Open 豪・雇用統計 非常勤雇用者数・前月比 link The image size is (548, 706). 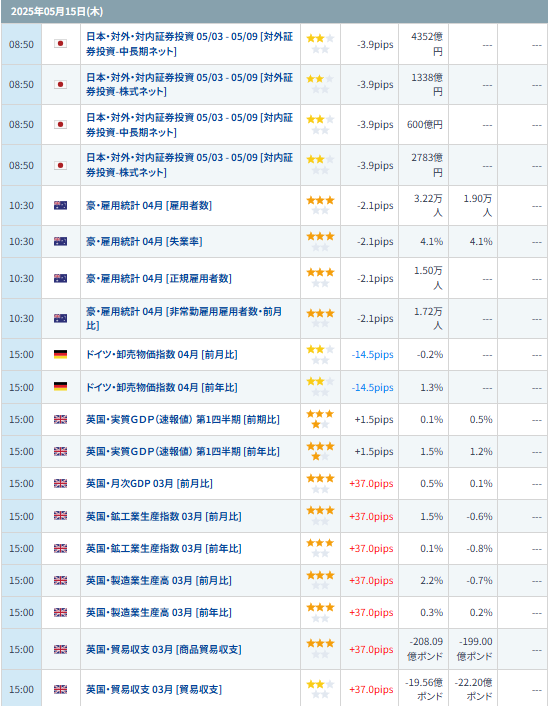tap(184, 318)
